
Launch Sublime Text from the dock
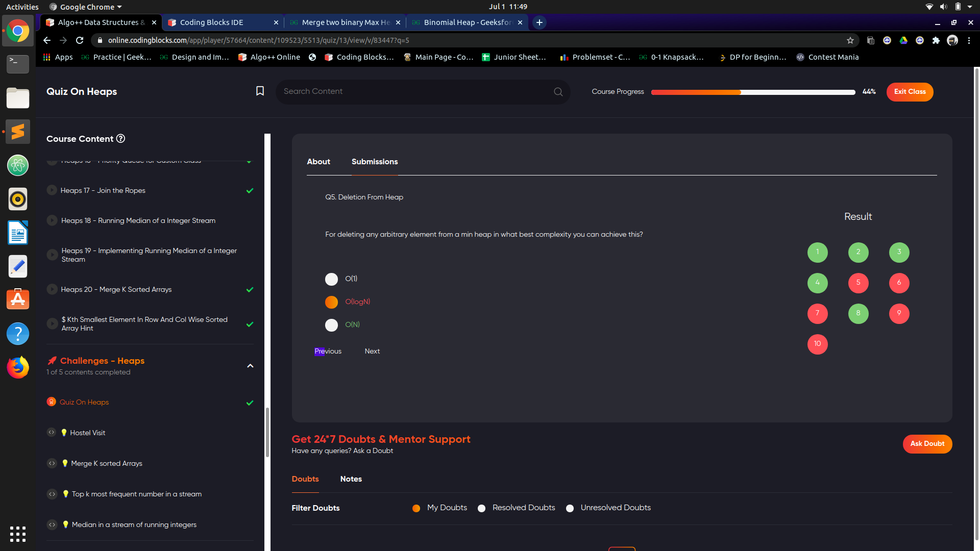(x=18, y=132)
